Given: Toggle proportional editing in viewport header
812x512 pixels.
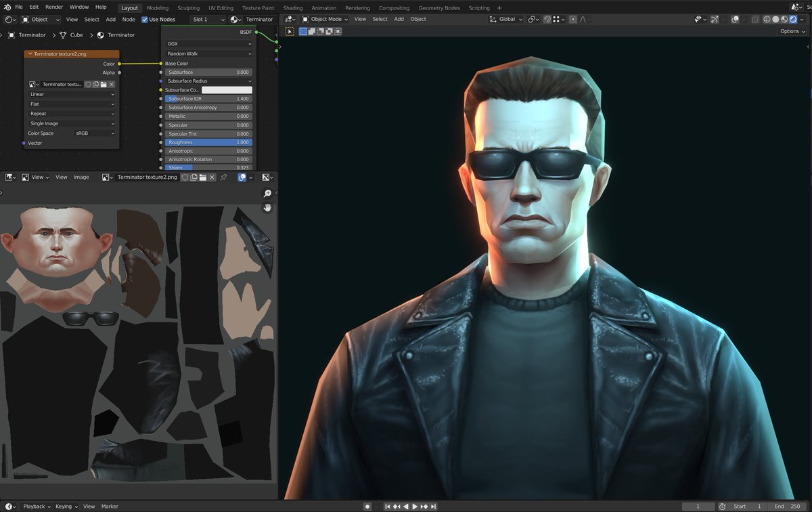Looking at the screenshot, I should (x=572, y=19).
